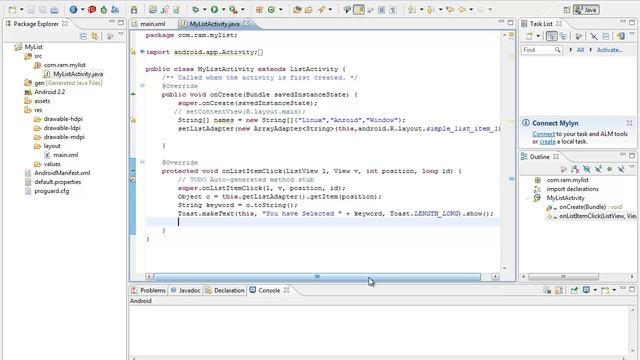Select the src folder in tree
Image resolution: width=640 pixels, height=360 pixels.
[x=38, y=56]
